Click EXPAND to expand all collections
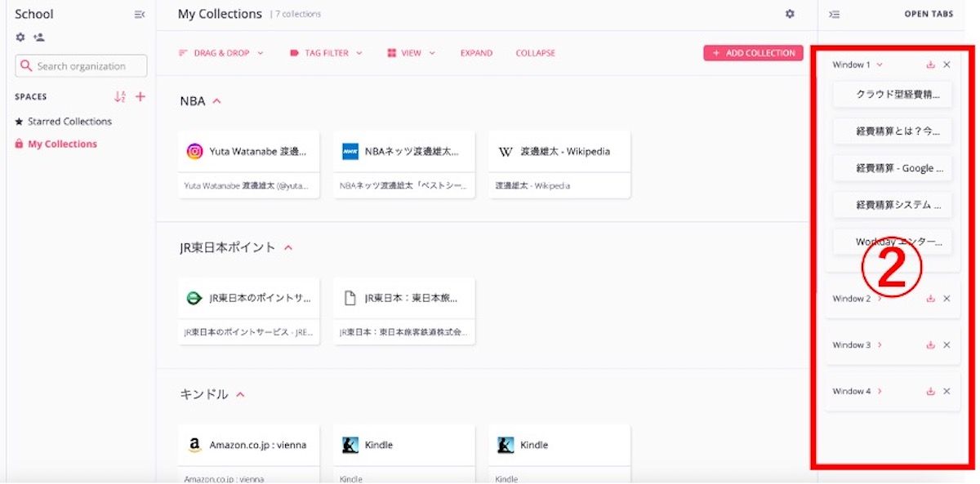This screenshot has width=980, height=484. [x=476, y=53]
